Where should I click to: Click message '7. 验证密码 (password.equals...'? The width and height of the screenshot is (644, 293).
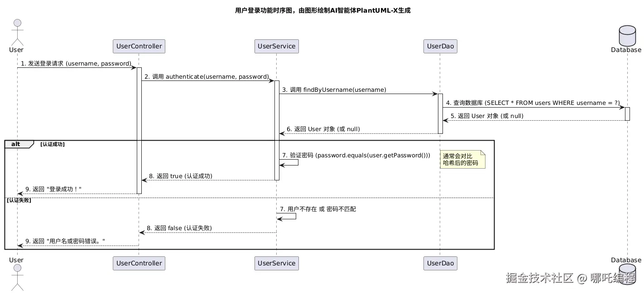point(356,156)
